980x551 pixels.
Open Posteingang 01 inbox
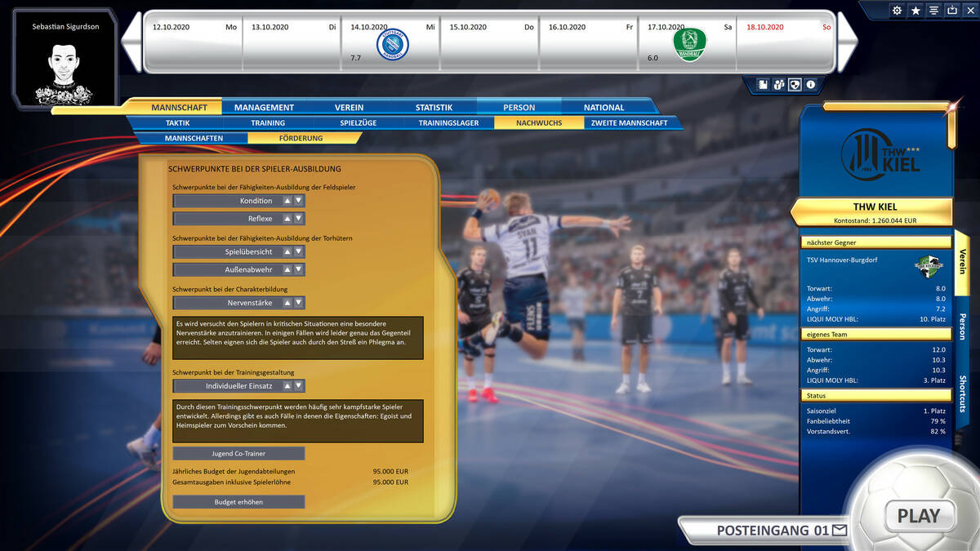pyautogui.click(x=773, y=531)
